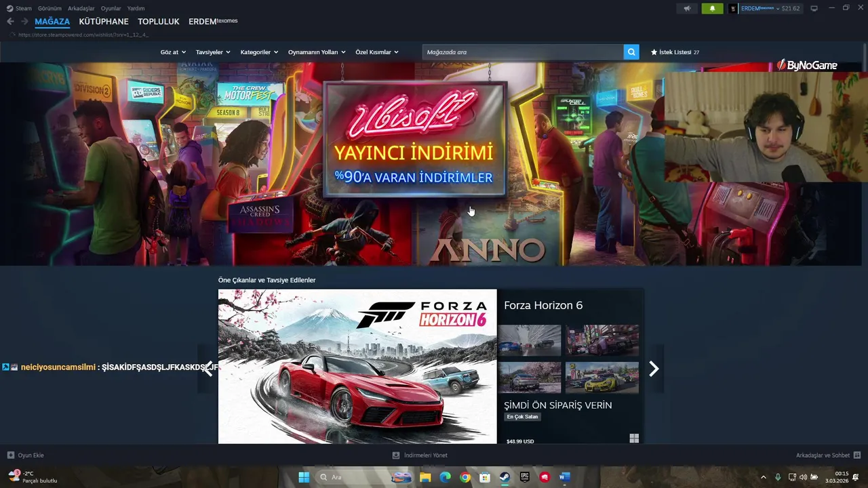This screenshot has height=488, width=868.
Task: Open the Arkadaşlar menu
Action: (x=81, y=8)
